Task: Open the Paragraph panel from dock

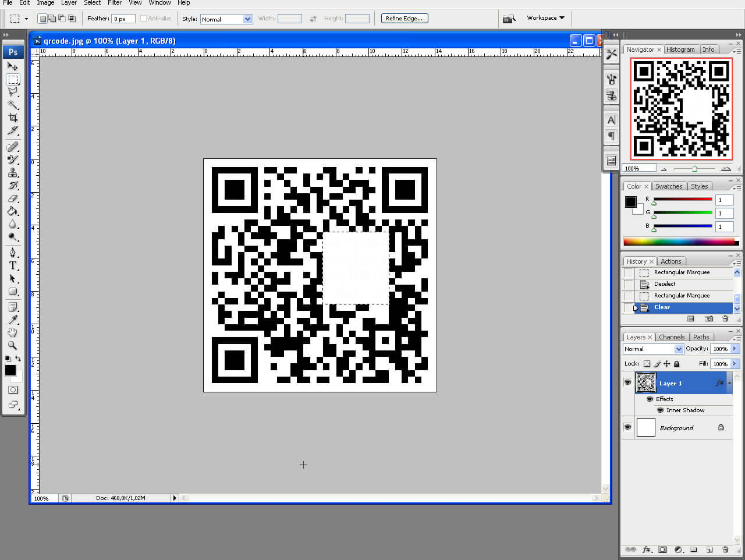Action: 611,136
